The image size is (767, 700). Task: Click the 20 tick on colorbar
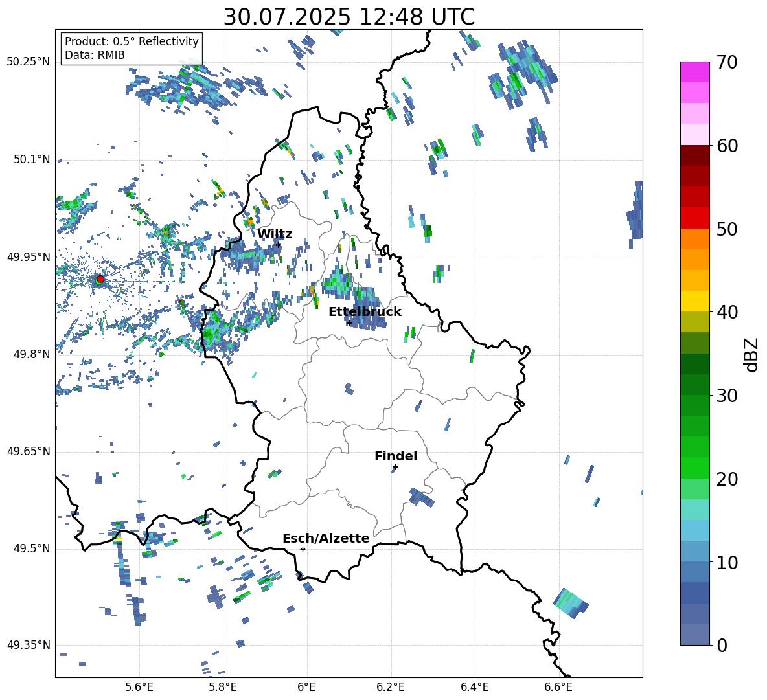pyautogui.click(x=727, y=479)
